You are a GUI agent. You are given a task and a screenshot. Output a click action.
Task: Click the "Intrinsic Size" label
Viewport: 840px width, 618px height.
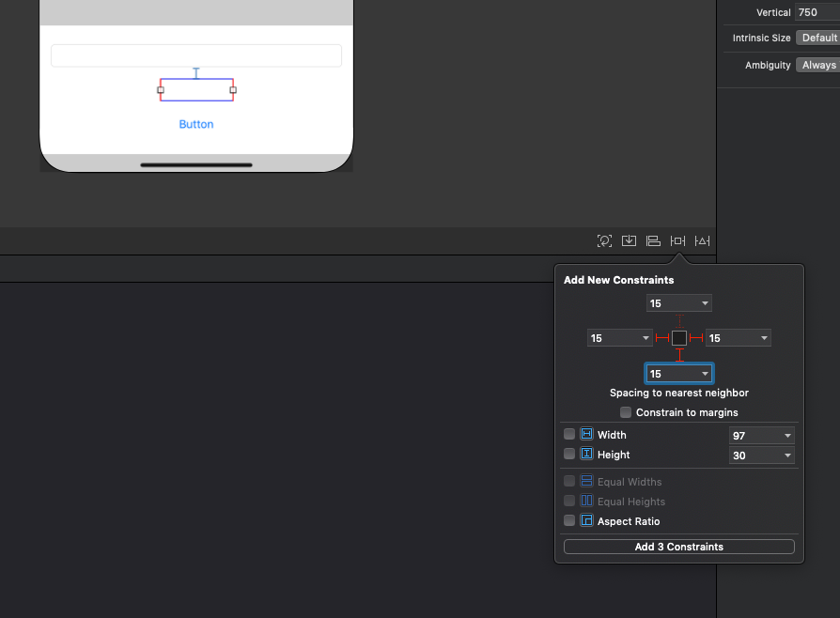click(x=761, y=38)
